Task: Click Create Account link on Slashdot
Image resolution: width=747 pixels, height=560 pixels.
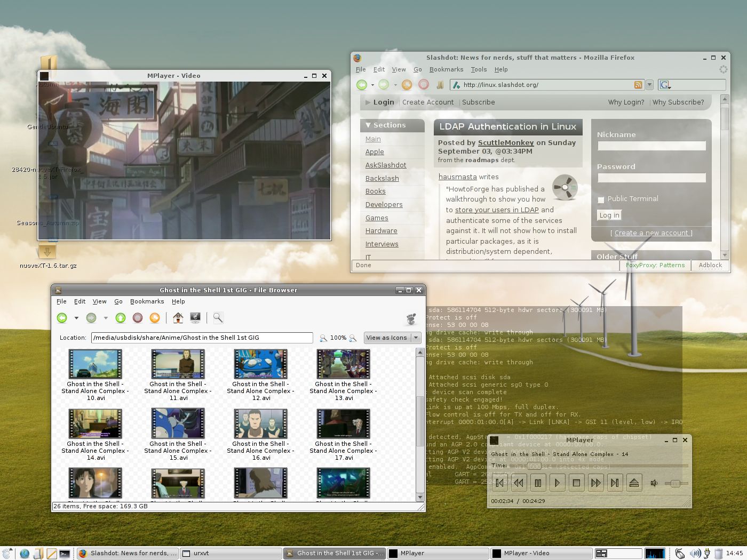Action: click(428, 102)
